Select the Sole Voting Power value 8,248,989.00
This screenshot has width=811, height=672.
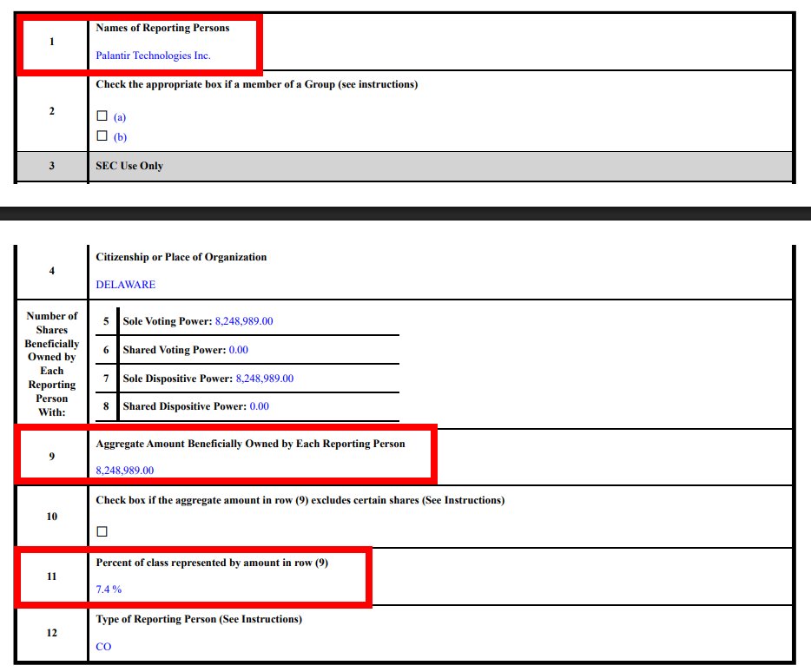tap(244, 320)
